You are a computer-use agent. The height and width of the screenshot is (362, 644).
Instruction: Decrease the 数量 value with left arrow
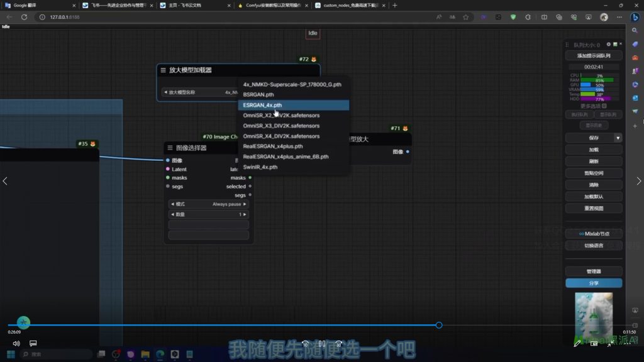click(x=172, y=214)
